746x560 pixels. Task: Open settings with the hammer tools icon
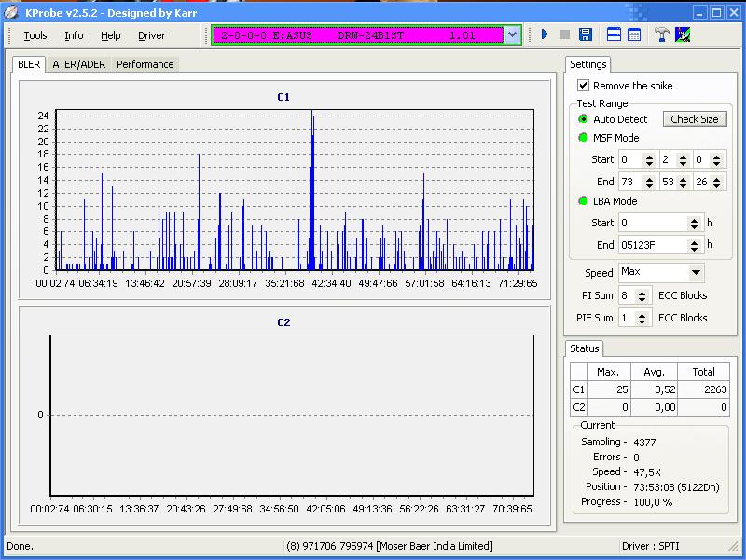(661, 34)
